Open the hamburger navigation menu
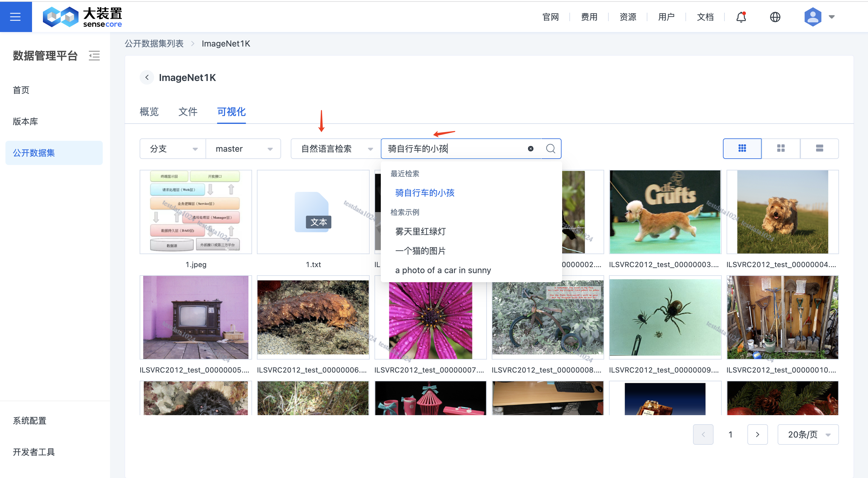Image resolution: width=868 pixels, height=478 pixels. coord(15,17)
